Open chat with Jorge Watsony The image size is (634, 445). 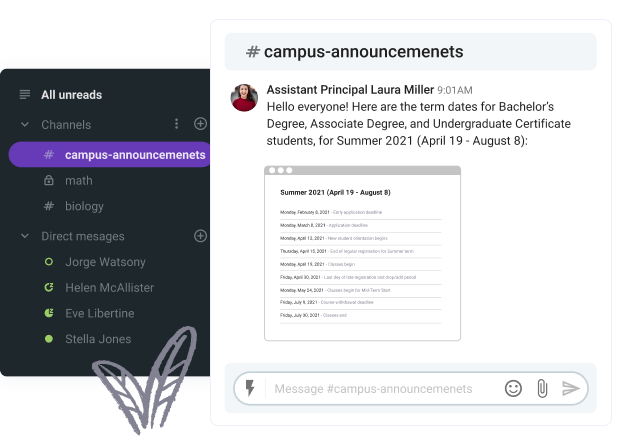(x=105, y=262)
